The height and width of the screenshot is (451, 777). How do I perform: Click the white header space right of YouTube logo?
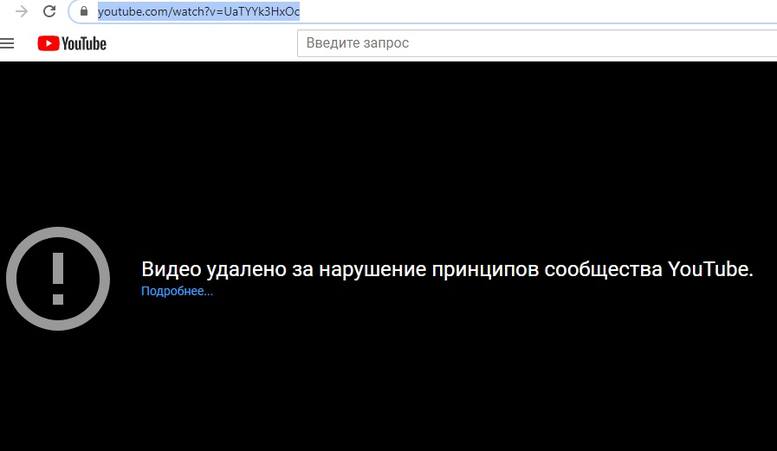point(200,43)
